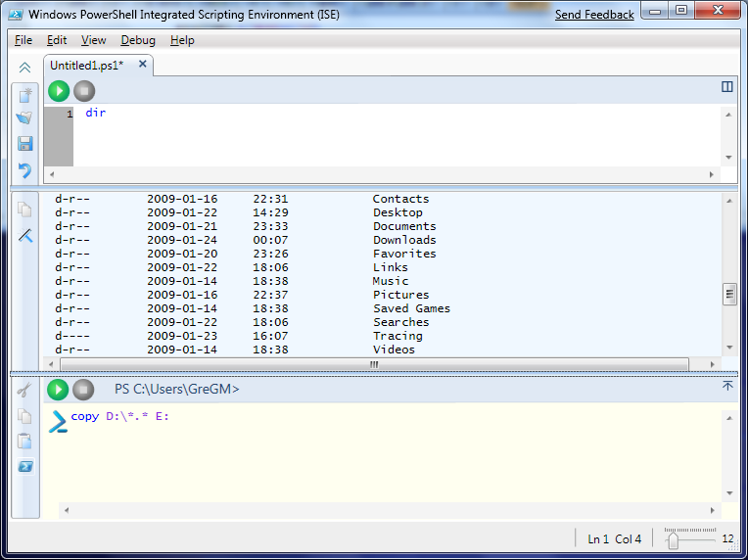
Task: Toggle split view icon in script pane
Action: [727, 86]
